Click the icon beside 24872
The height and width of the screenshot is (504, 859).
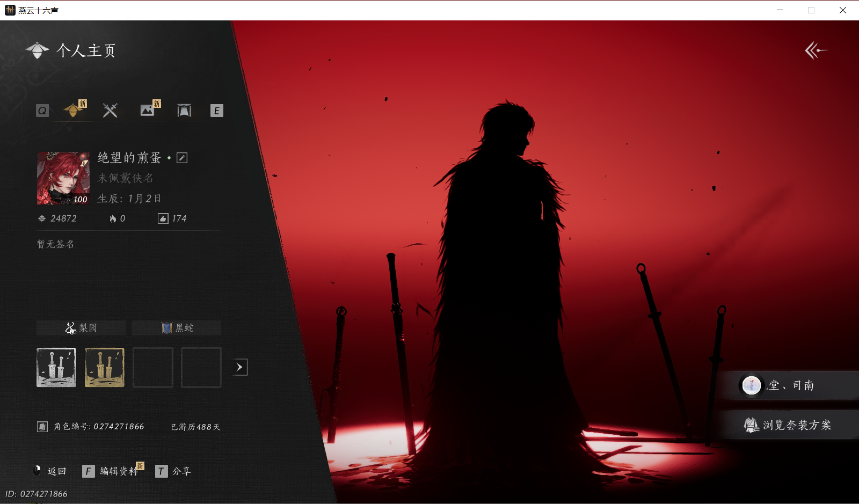[42, 218]
